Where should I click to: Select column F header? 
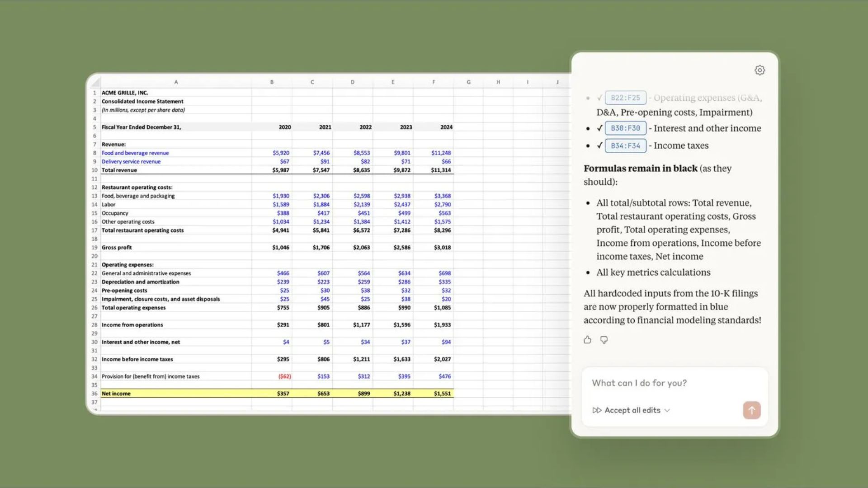pyautogui.click(x=433, y=82)
